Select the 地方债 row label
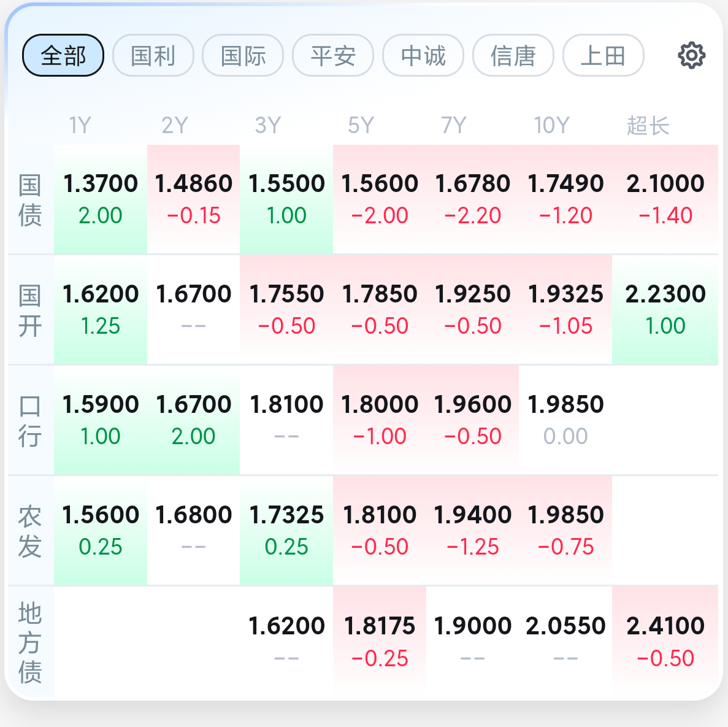The image size is (728, 727). (x=30, y=642)
